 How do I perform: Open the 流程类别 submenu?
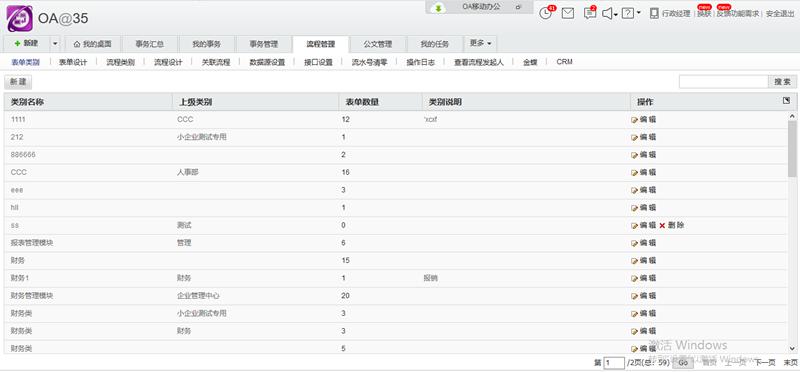tap(120, 62)
